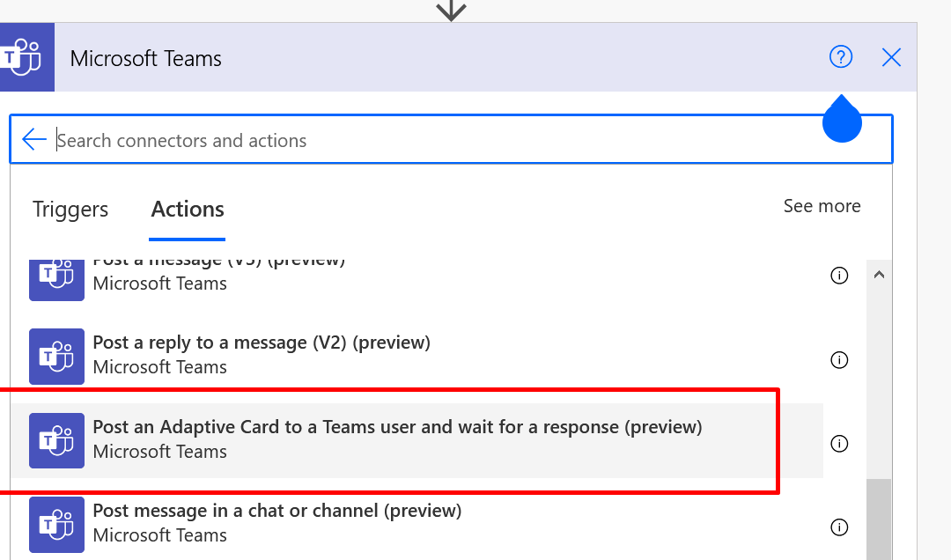Show info for Post a reply to a message
This screenshot has width=951, height=560.
pyautogui.click(x=839, y=360)
